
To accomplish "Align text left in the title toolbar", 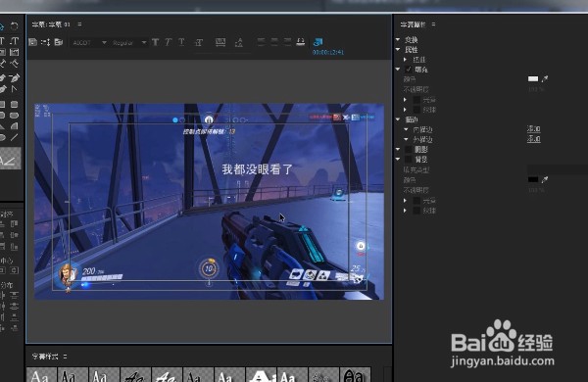I will [x=261, y=42].
